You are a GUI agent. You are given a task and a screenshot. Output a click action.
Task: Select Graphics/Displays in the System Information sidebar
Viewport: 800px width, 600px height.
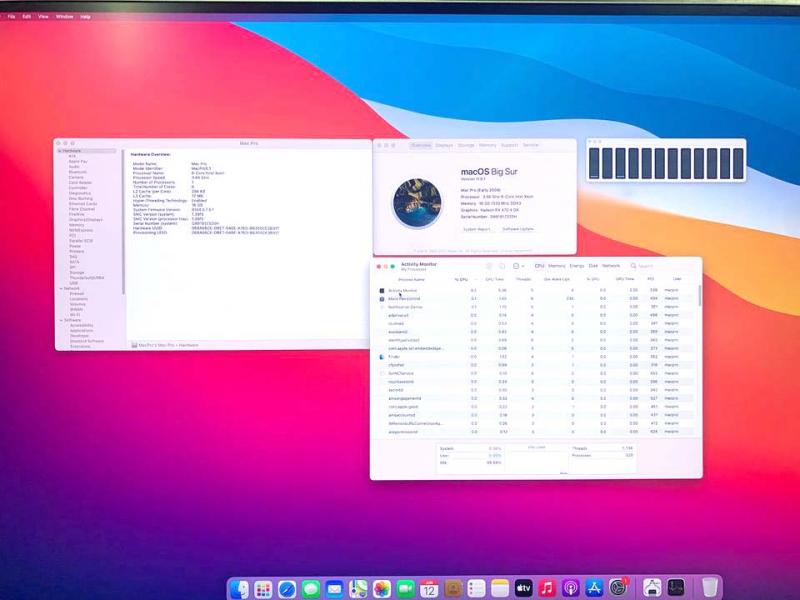[85, 220]
